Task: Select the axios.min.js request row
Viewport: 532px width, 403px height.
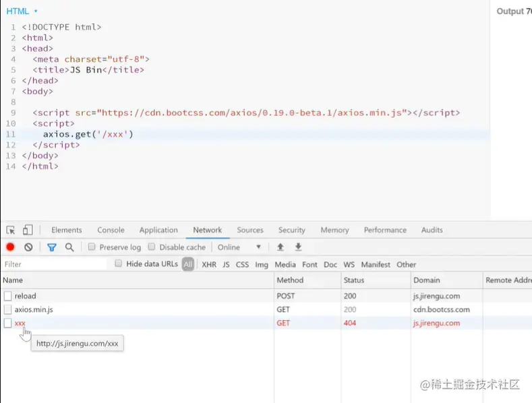Action: (266, 309)
